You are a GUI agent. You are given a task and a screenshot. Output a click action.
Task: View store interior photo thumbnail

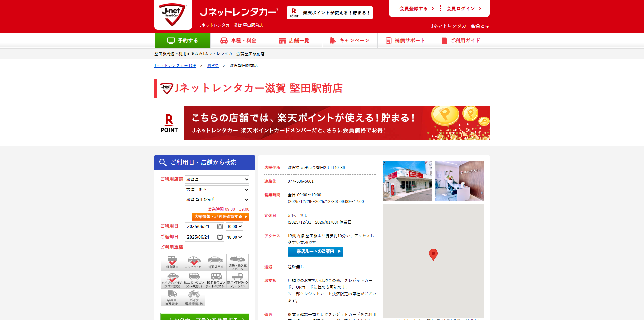459,181
